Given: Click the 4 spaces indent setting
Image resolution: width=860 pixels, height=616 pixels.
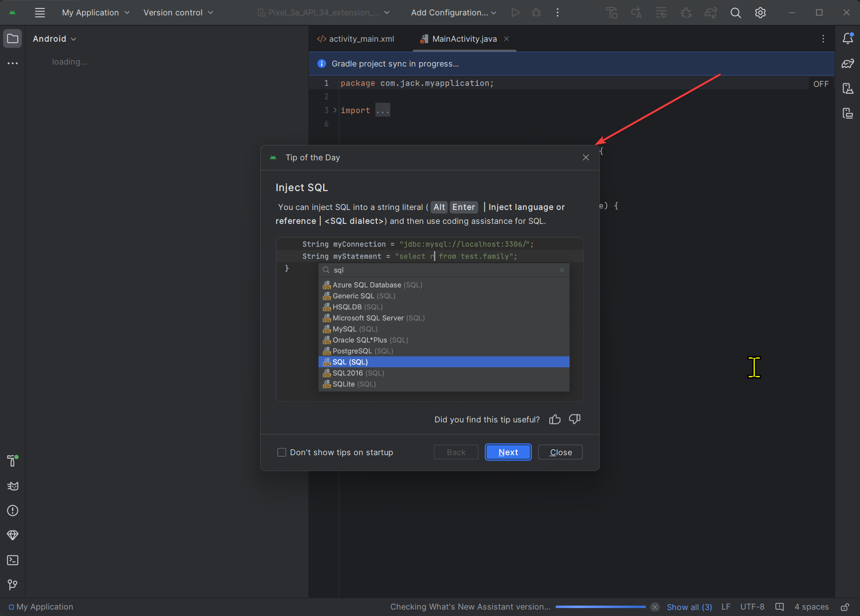Looking at the screenshot, I should click(811, 607).
